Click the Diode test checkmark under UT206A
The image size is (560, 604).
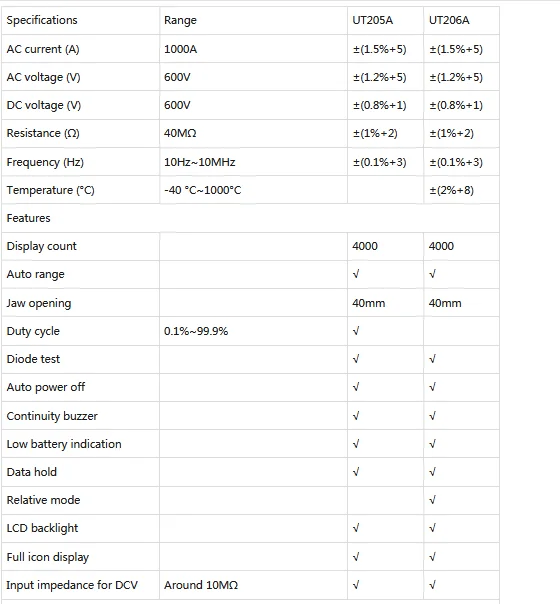click(x=433, y=359)
